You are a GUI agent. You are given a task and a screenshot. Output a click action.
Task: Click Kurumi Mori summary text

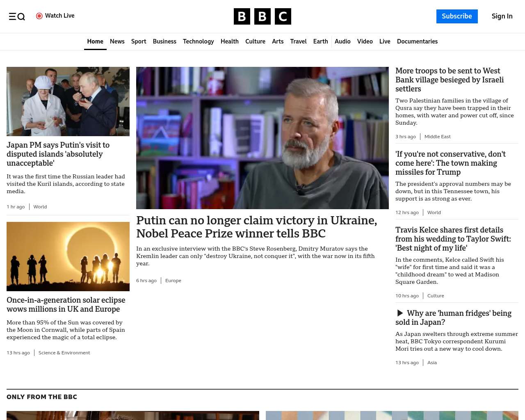(x=457, y=341)
